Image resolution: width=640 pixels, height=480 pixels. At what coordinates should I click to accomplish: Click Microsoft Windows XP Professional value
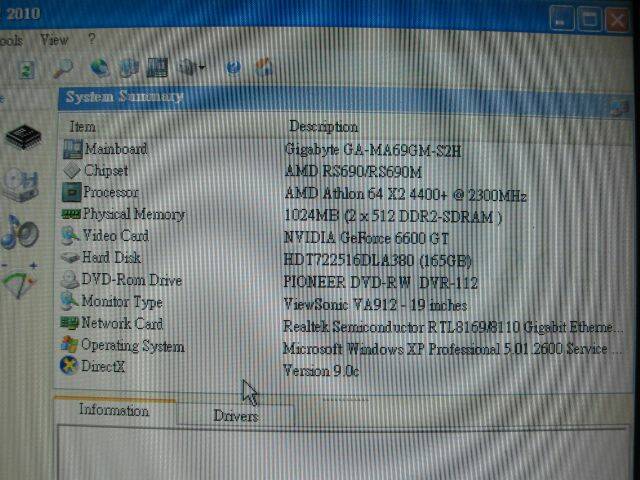coord(453,349)
